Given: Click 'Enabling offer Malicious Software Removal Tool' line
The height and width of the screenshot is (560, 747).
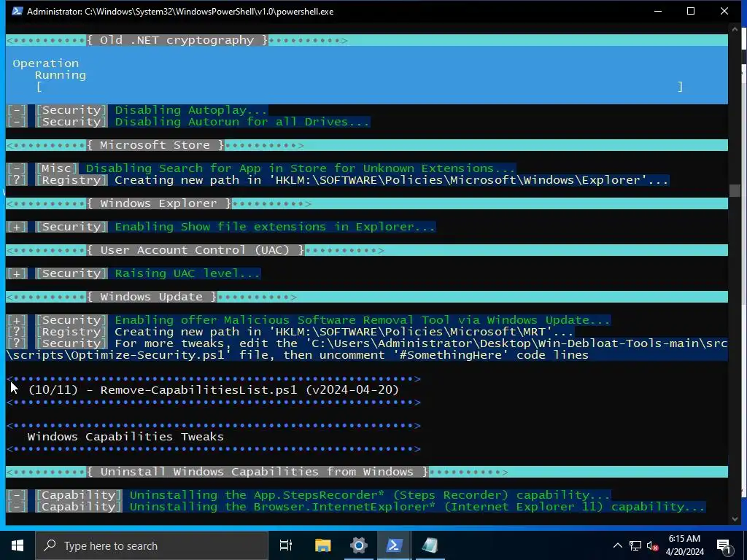Looking at the screenshot, I should point(362,320).
